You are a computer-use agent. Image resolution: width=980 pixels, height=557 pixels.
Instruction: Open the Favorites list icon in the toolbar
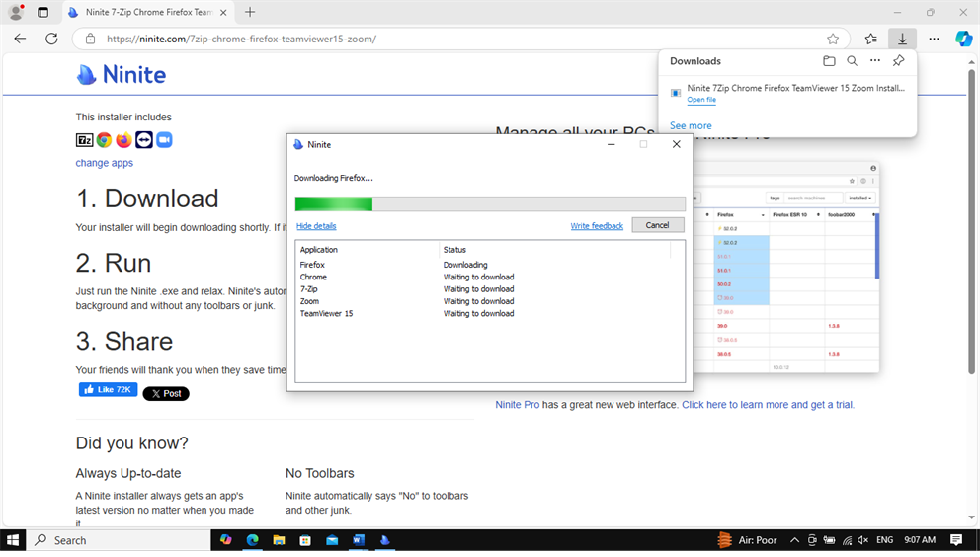870,40
